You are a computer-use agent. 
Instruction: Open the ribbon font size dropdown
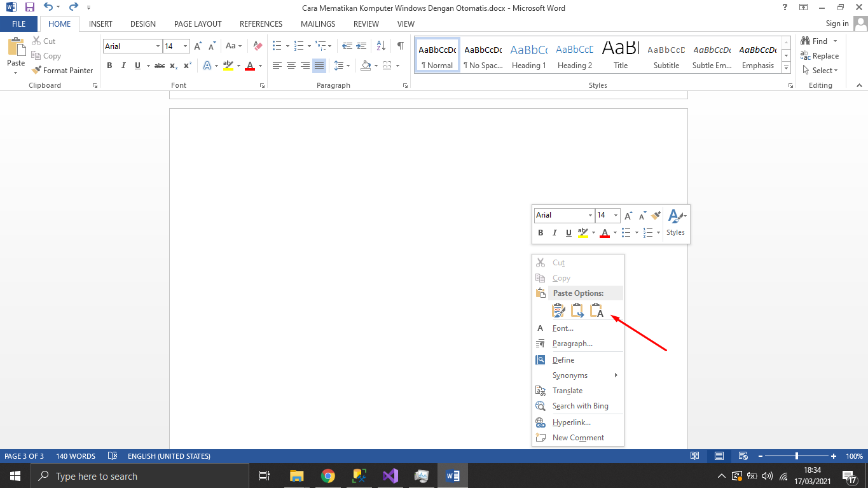186,46
